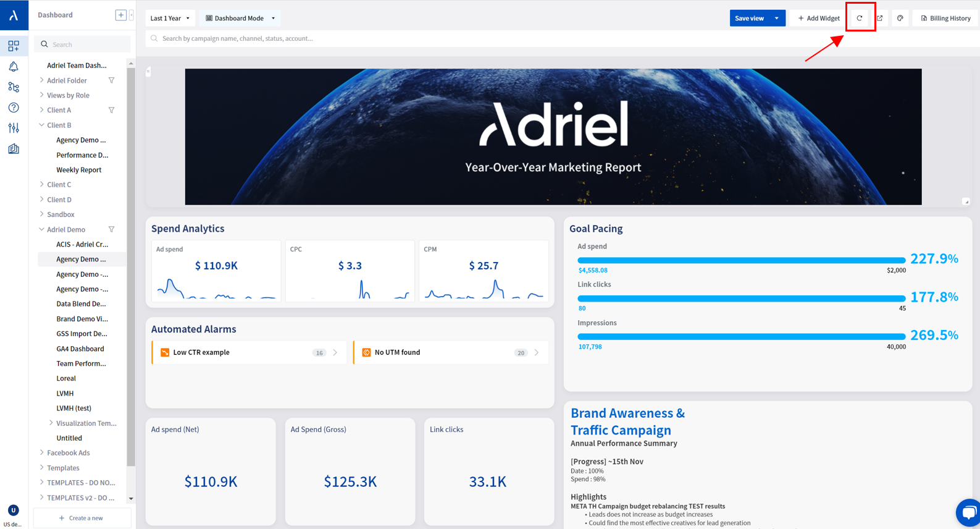
Task: Click the filter icon next to Client A
Action: click(112, 110)
